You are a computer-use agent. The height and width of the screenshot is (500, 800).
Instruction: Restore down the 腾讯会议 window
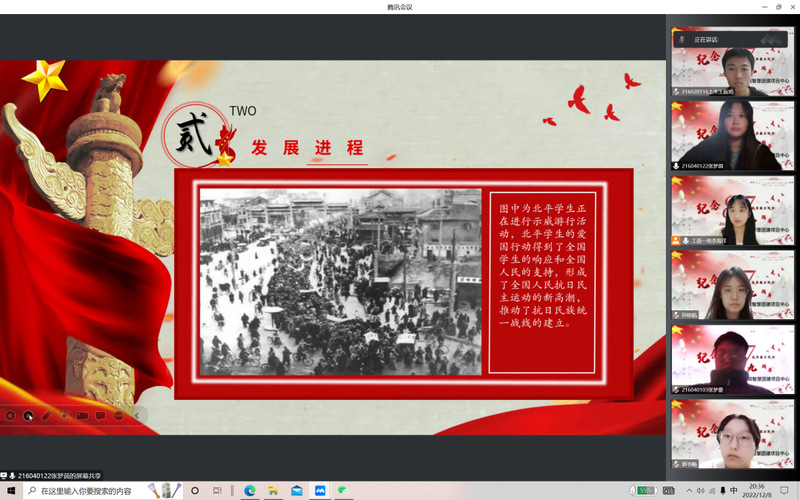(x=779, y=7)
